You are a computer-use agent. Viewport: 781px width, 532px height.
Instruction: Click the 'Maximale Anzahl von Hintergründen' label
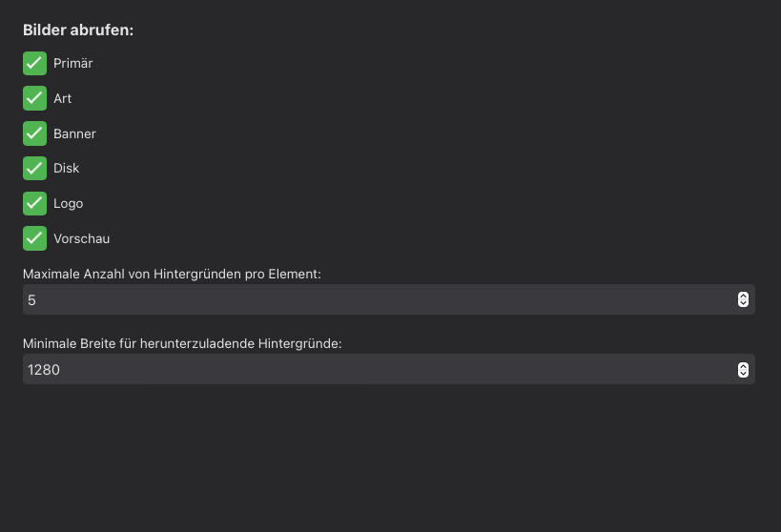[x=172, y=274]
